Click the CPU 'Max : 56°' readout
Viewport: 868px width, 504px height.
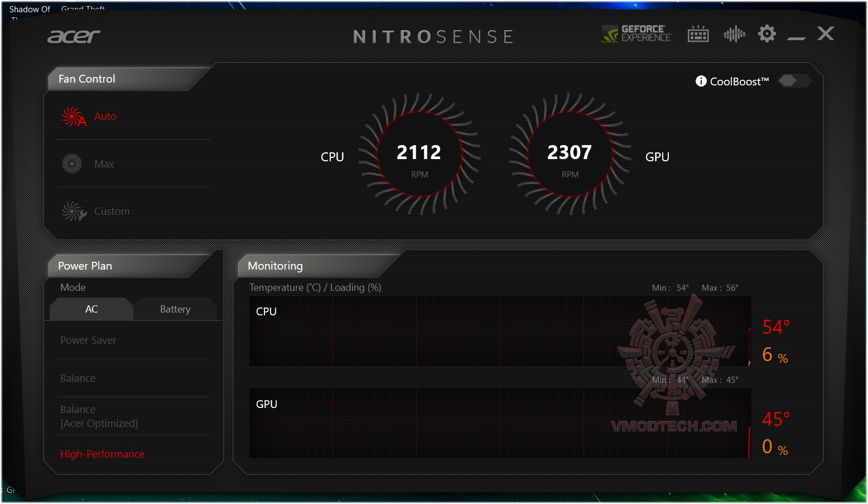coord(720,288)
